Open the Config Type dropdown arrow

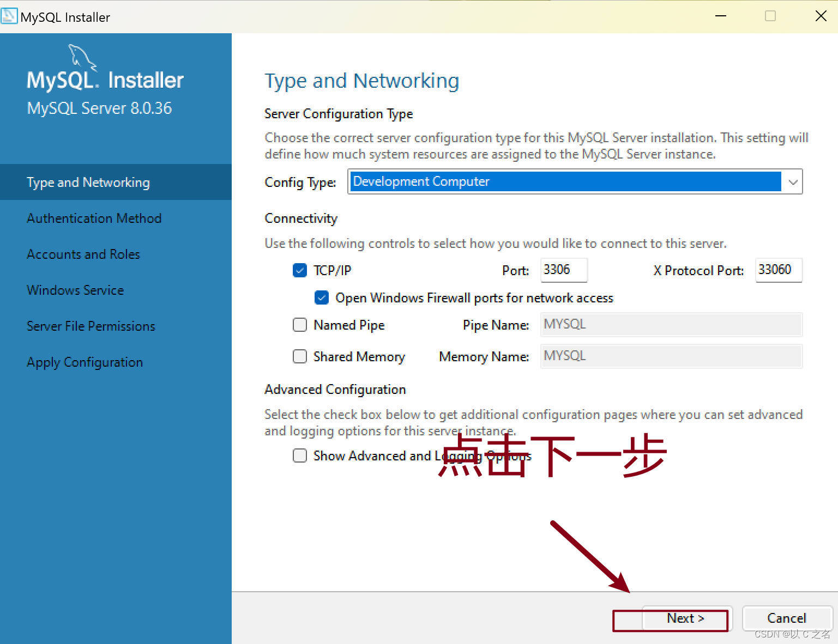[x=793, y=182]
